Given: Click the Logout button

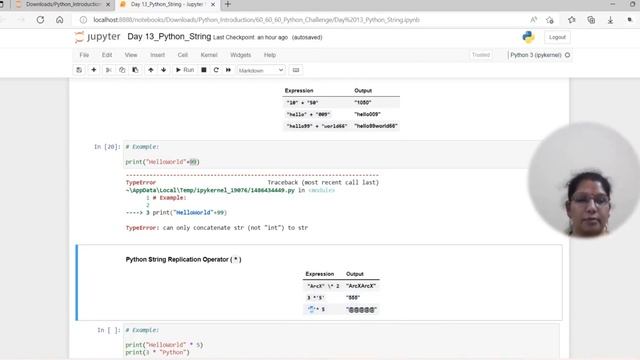Looking at the screenshot, I should point(557,37).
